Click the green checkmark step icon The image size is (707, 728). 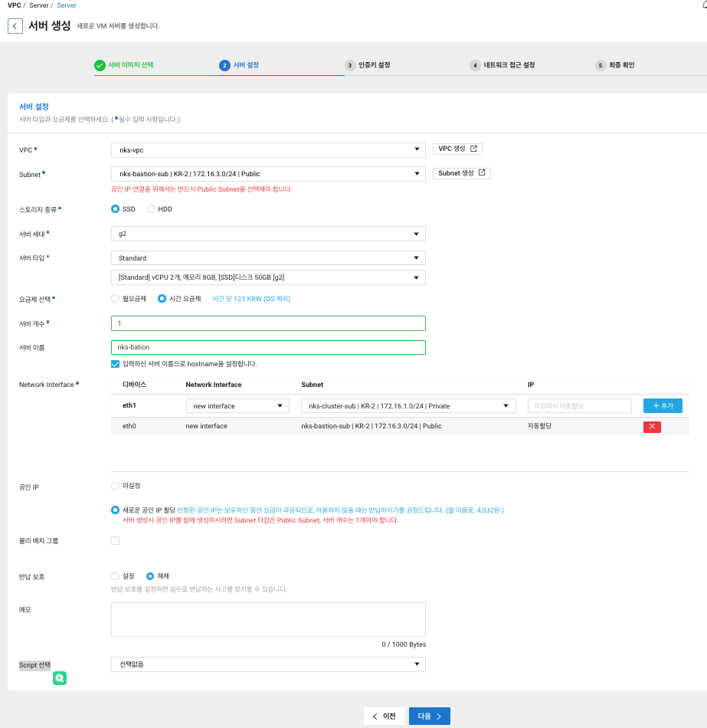pos(100,65)
